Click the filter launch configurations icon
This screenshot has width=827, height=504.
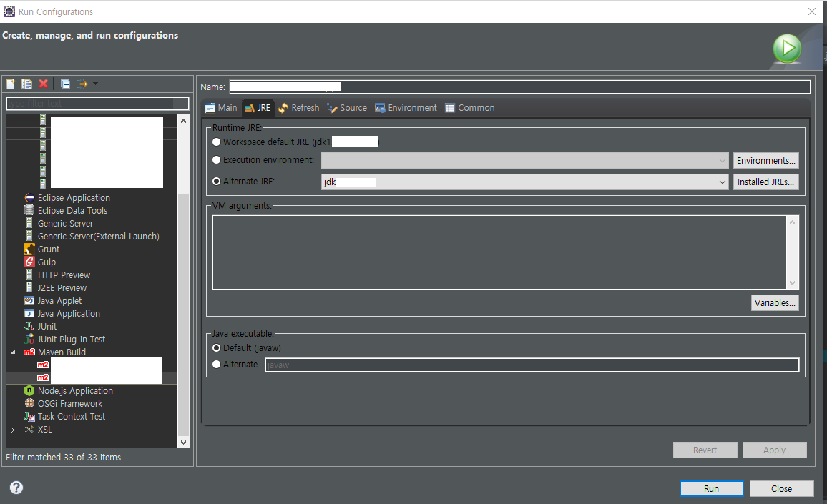82,84
